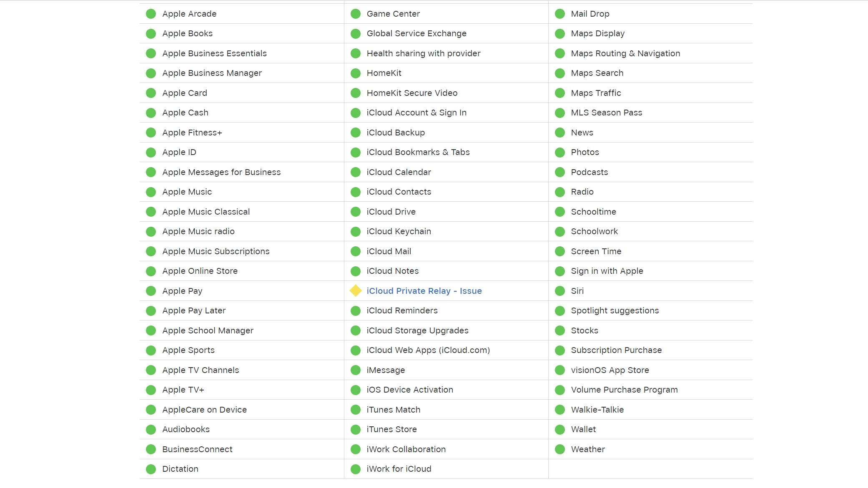Image resolution: width=868 pixels, height=488 pixels.
Task: Click the green status icon for MLS Season Pass
Action: point(560,113)
